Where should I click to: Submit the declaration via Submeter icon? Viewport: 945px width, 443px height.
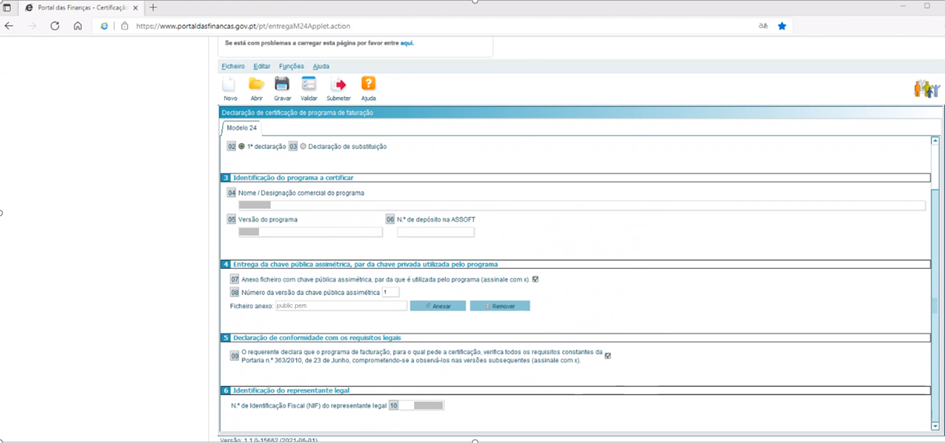(x=338, y=86)
